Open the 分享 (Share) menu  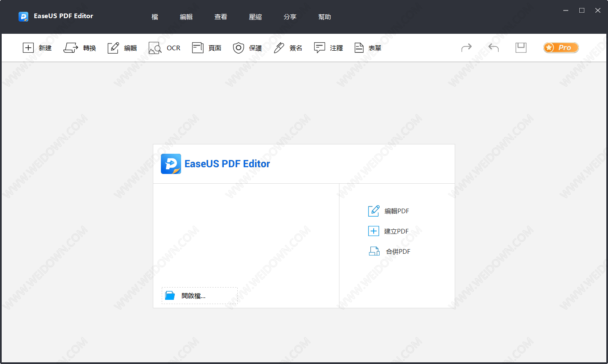coord(290,17)
